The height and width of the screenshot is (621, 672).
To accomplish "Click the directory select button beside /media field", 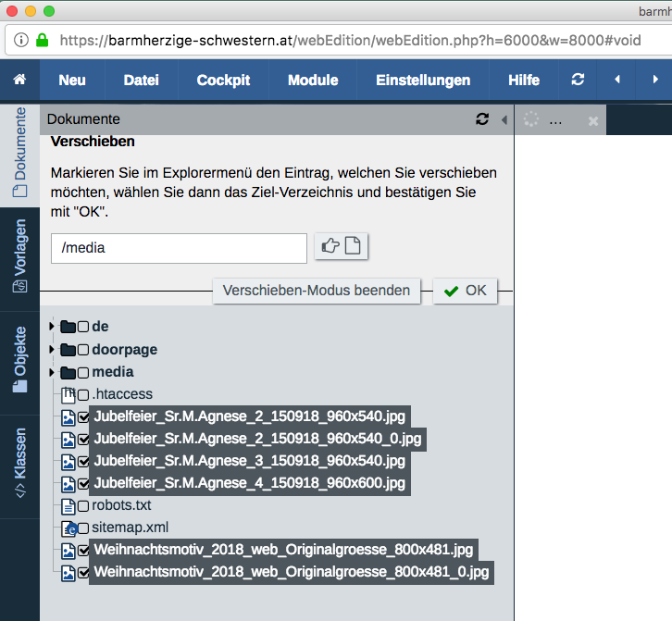I will (x=341, y=246).
